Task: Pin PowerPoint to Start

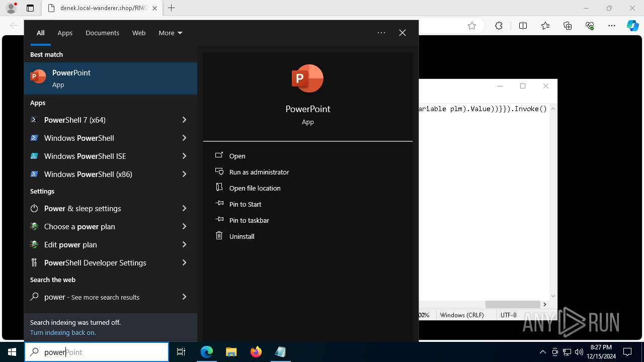Action: [245, 204]
